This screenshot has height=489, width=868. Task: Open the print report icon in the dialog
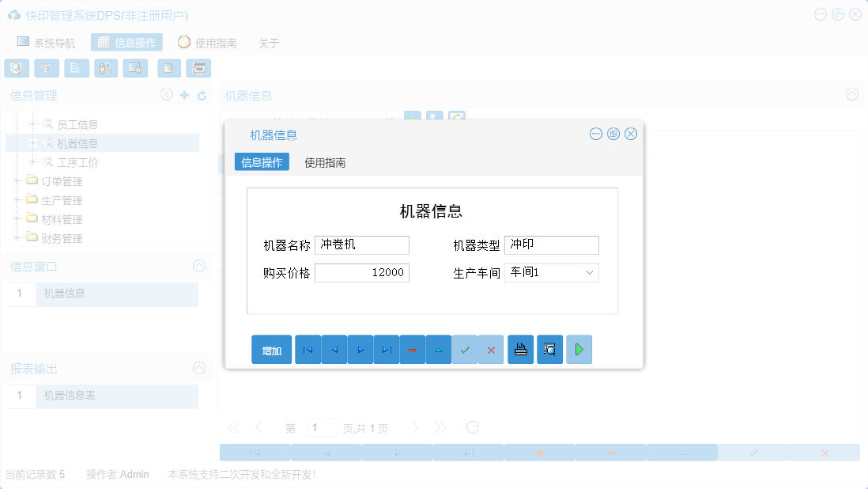(x=520, y=349)
